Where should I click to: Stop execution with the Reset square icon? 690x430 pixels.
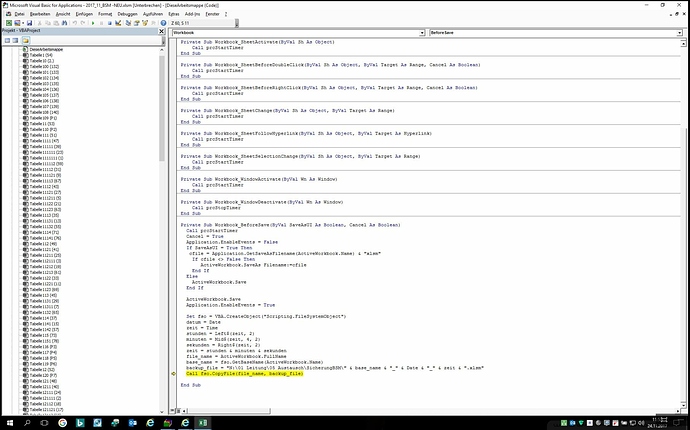(110, 23)
